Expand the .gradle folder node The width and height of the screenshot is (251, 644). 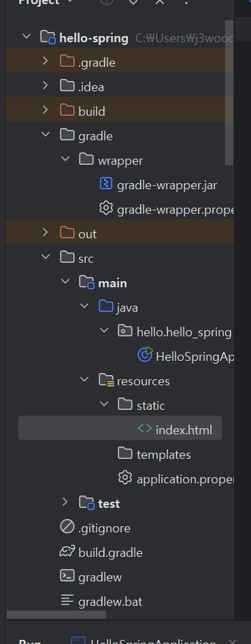tap(46, 61)
